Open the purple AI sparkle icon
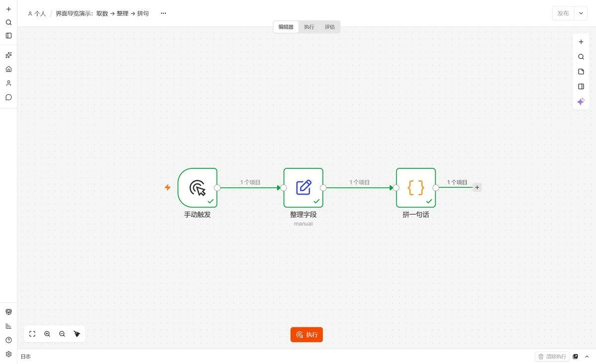 [x=581, y=101]
